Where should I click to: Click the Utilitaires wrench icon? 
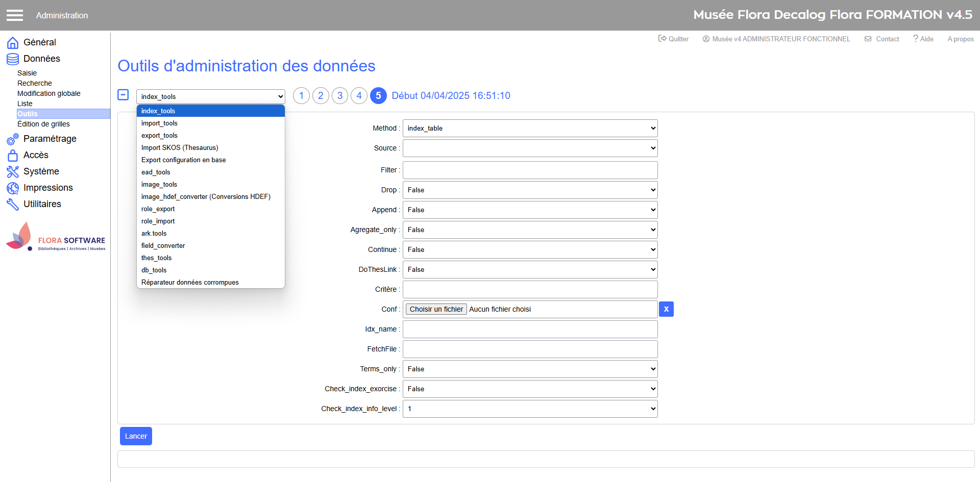[13, 205]
